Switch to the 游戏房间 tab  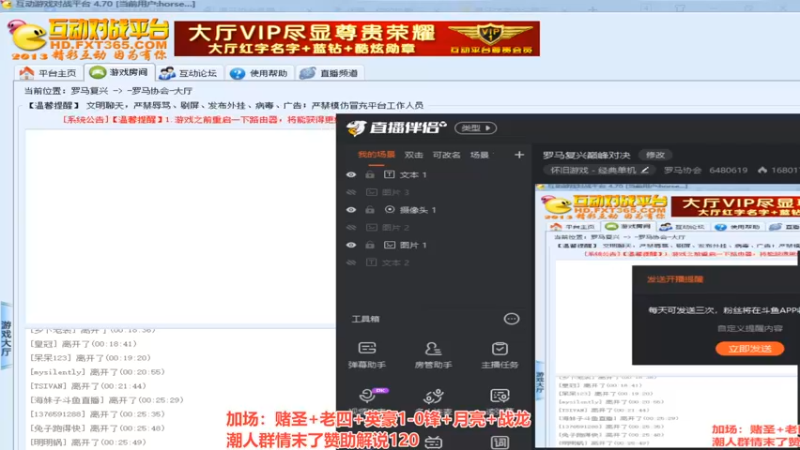click(x=119, y=72)
